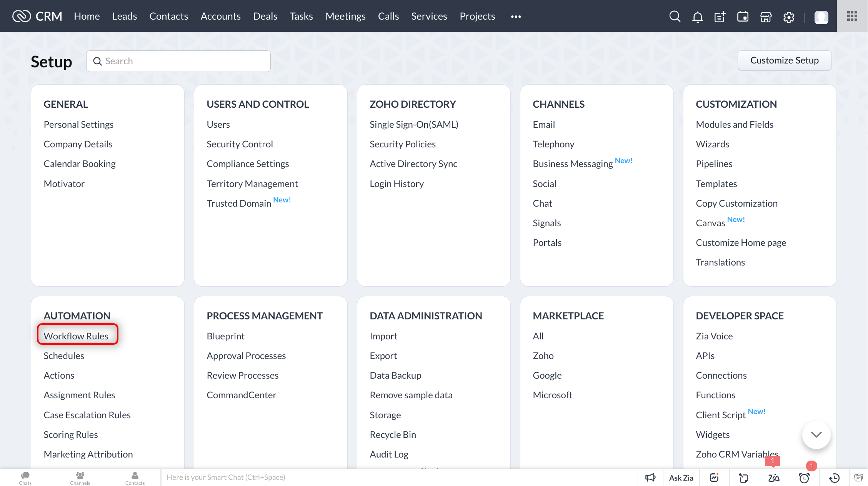The image size is (868, 486).
Task: Select the Home tab in navigation
Action: pyautogui.click(x=87, y=15)
